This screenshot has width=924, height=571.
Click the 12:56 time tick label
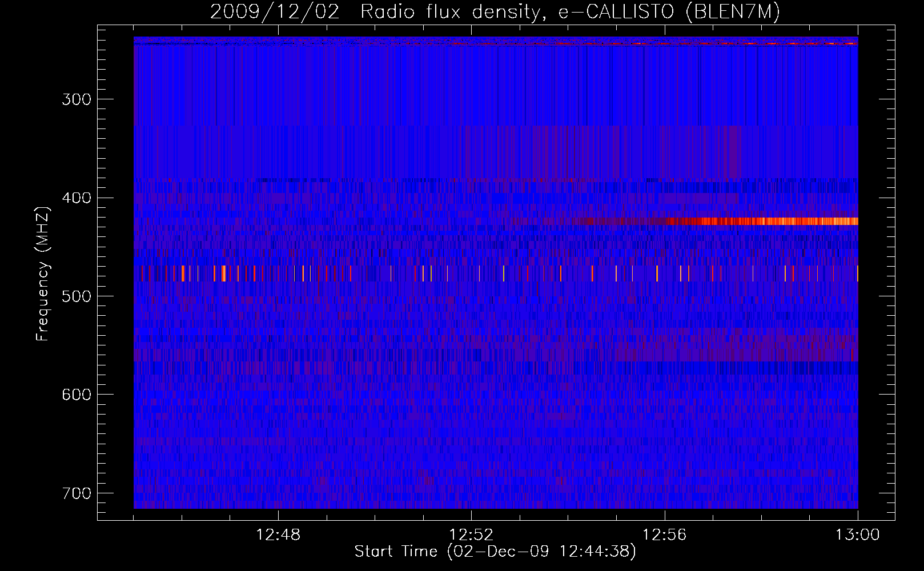tap(664, 535)
